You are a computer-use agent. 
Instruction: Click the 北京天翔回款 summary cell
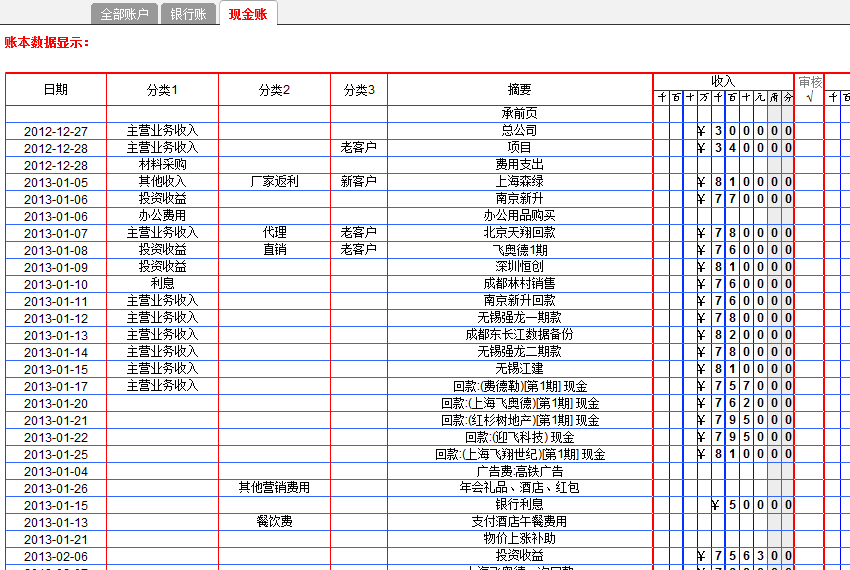click(x=520, y=233)
